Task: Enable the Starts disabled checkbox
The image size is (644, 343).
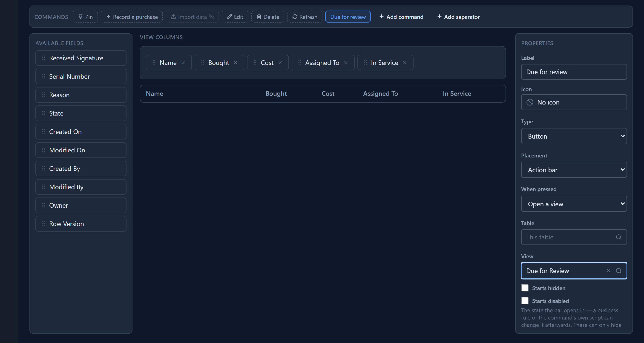Action: coord(525,301)
